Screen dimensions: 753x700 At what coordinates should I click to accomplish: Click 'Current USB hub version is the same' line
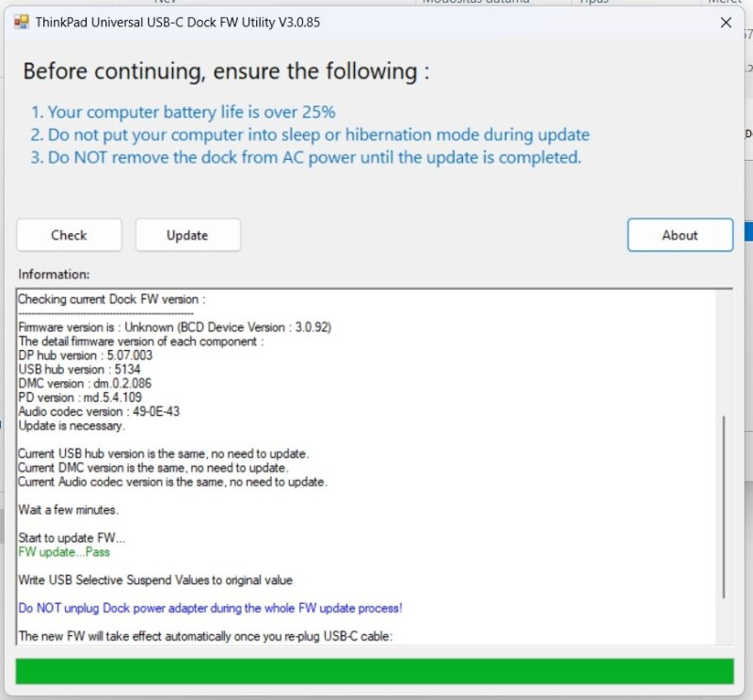coord(163,453)
